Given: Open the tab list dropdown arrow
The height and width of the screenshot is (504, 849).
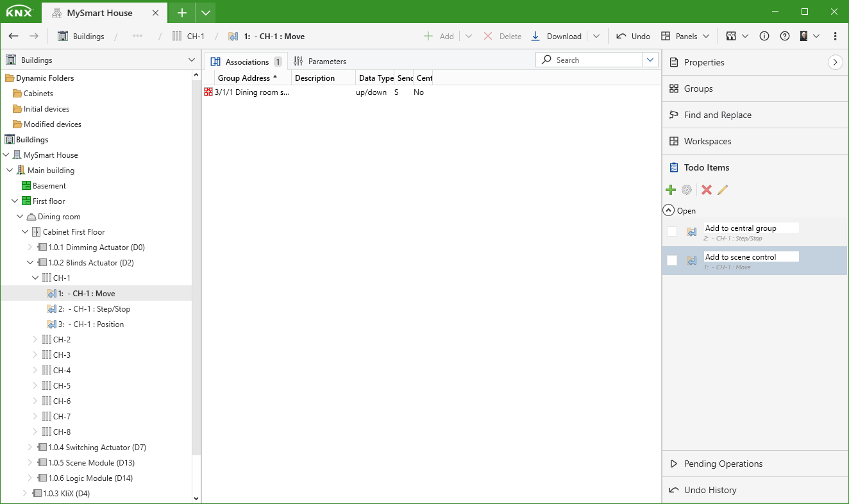Looking at the screenshot, I should click(205, 12).
